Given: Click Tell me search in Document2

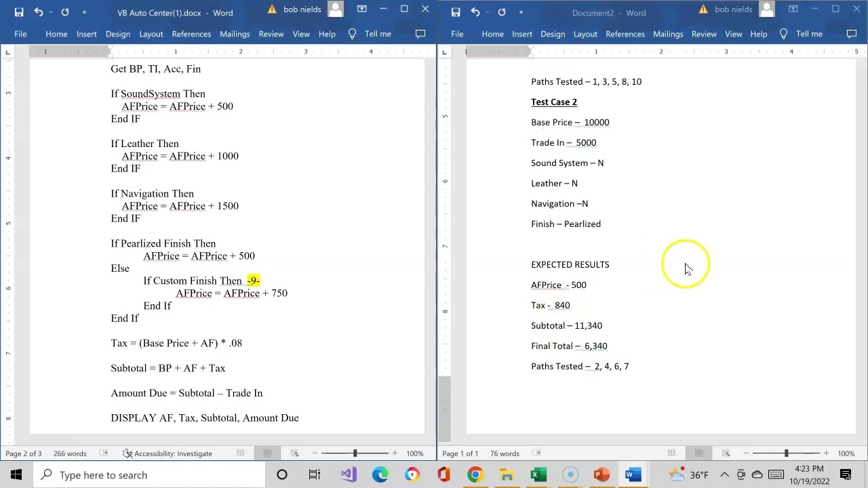Looking at the screenshot, I should (802, 34).
